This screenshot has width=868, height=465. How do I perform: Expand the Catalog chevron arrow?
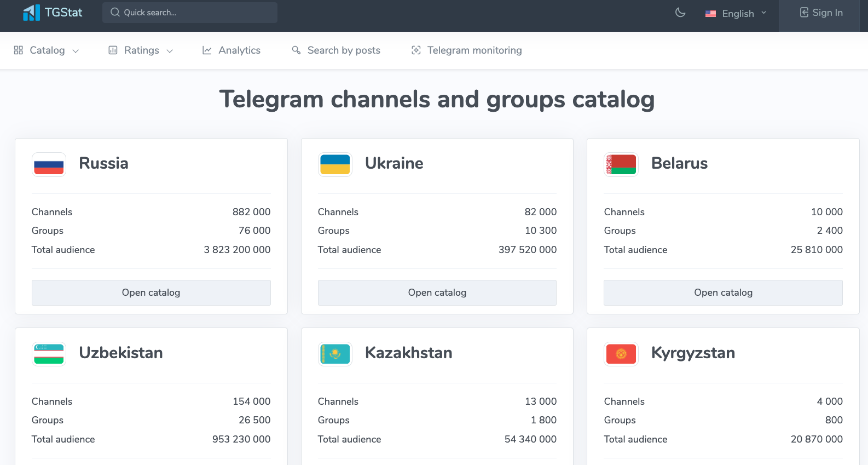pyautogui.click(x=76, y=51)
